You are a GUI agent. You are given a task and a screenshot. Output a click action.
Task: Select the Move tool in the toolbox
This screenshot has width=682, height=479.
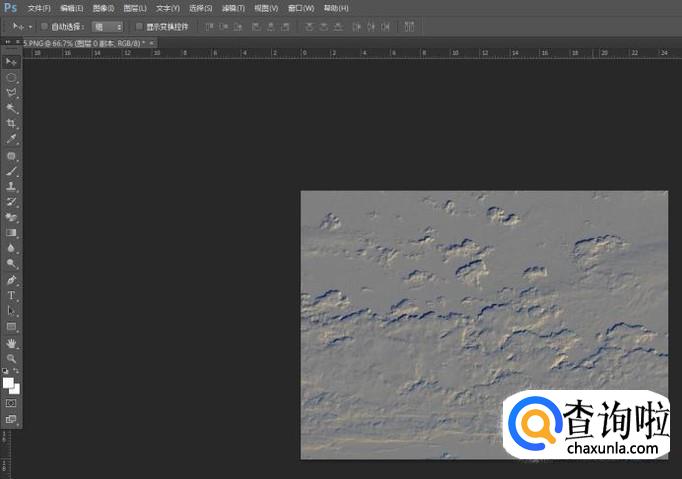(12, 61)
